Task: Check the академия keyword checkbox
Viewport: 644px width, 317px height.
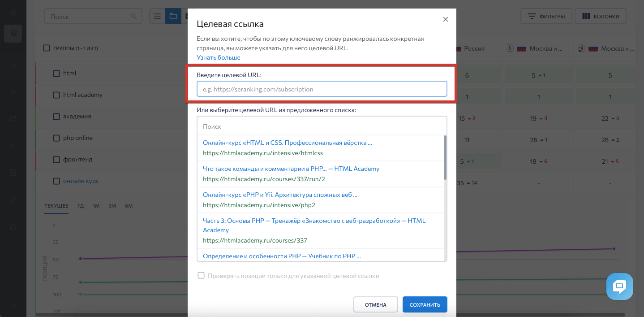Action: pos(56,116)
